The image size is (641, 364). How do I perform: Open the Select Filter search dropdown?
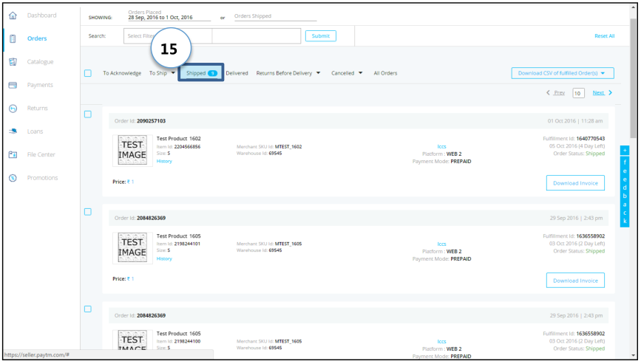(168, 36)
